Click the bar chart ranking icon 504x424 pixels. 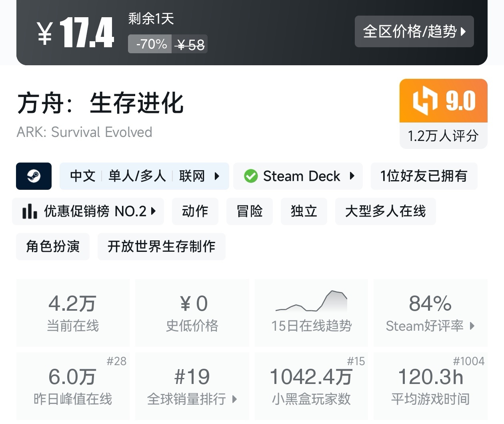[x=30, y=211]
